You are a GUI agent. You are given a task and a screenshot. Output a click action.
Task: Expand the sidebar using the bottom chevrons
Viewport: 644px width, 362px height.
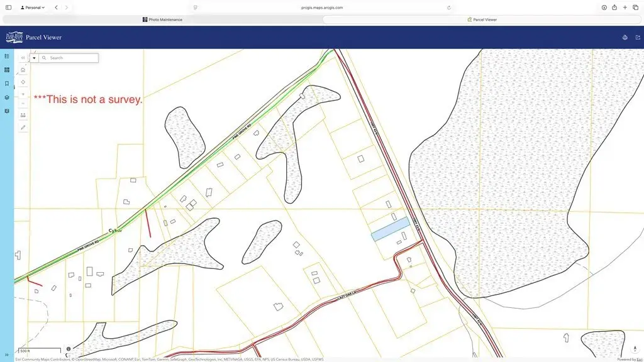[7, 355]
